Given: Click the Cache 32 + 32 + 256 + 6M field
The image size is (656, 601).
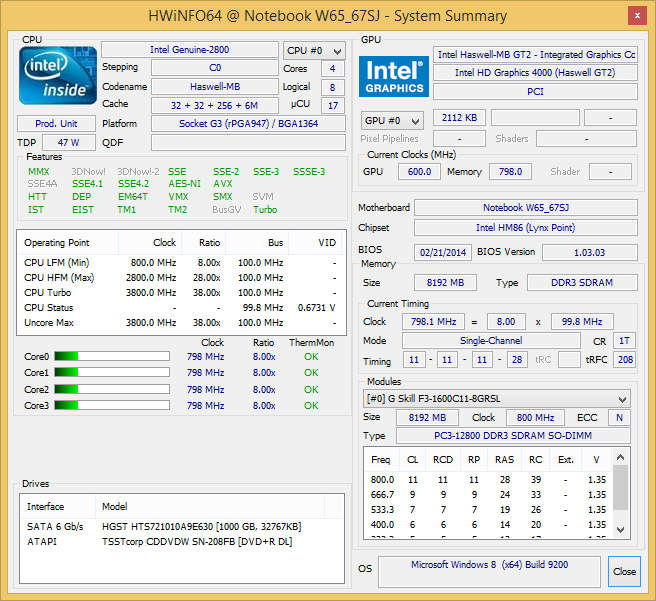Looking at the screenshot, I should tap(215, 105).
